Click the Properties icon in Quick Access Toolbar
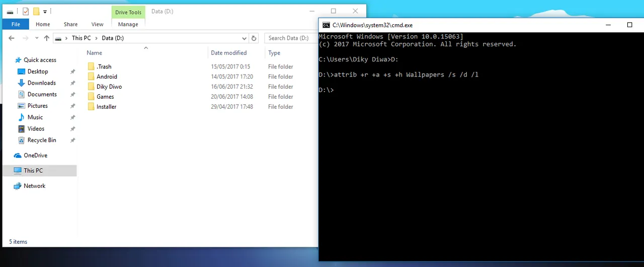Image resolution: width=644 pixels, height=267 pixels. pos(26,12)
